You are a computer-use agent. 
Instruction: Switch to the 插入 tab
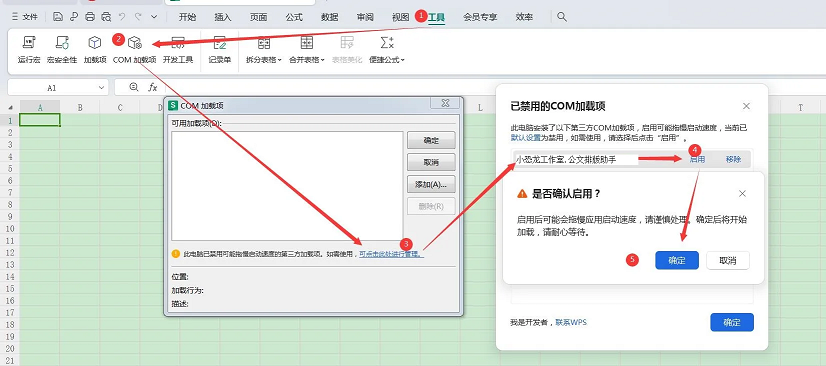coord(223,17)
